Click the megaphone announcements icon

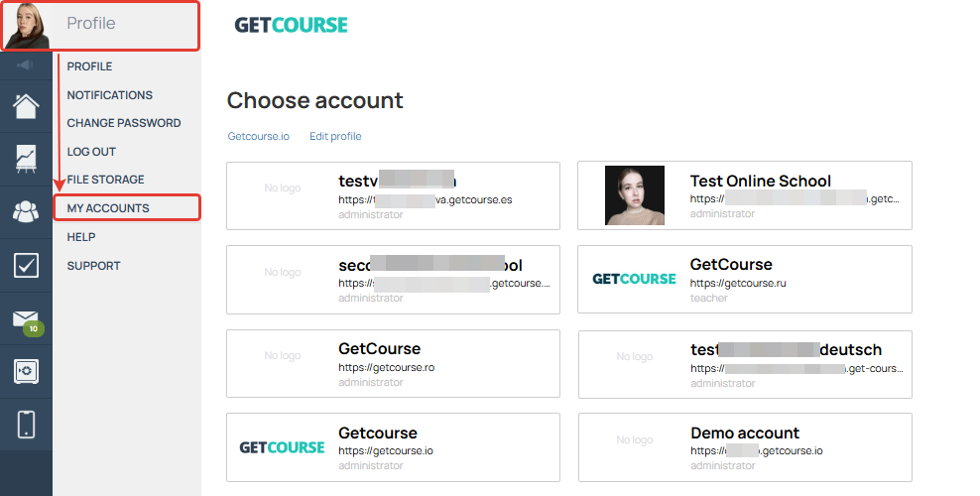click(26, 64)
